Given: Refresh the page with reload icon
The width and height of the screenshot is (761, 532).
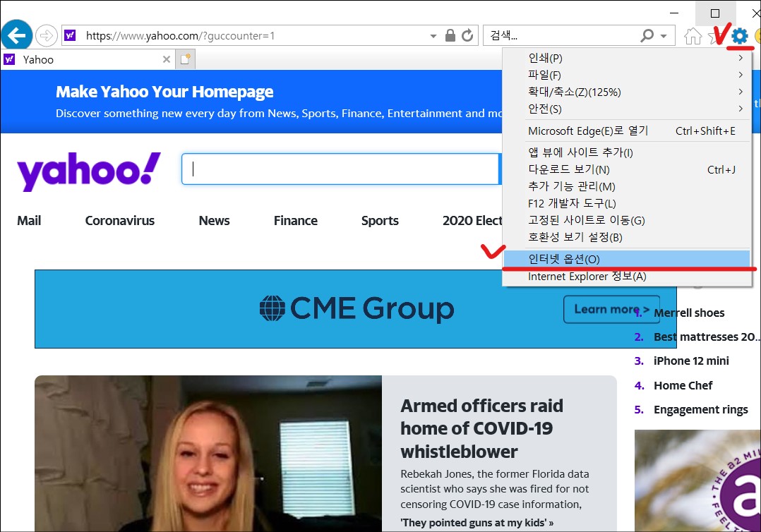Looking at the screenshot, I should point(467,35).
